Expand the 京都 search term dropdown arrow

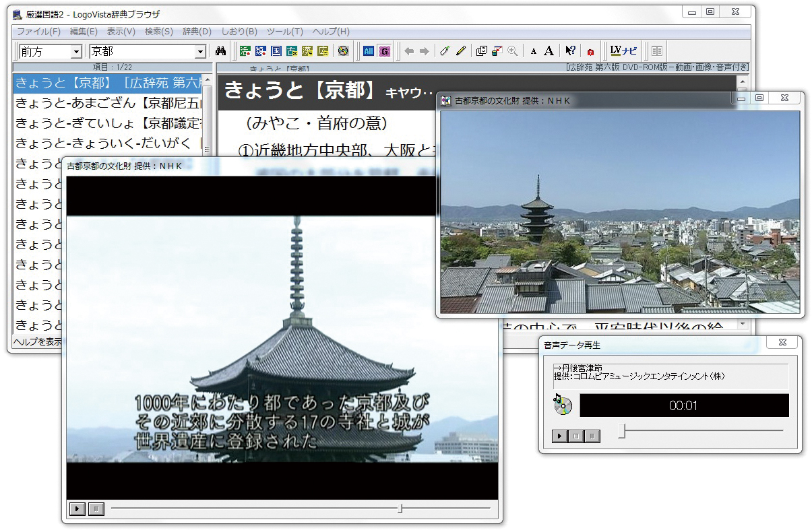(200, 52)
